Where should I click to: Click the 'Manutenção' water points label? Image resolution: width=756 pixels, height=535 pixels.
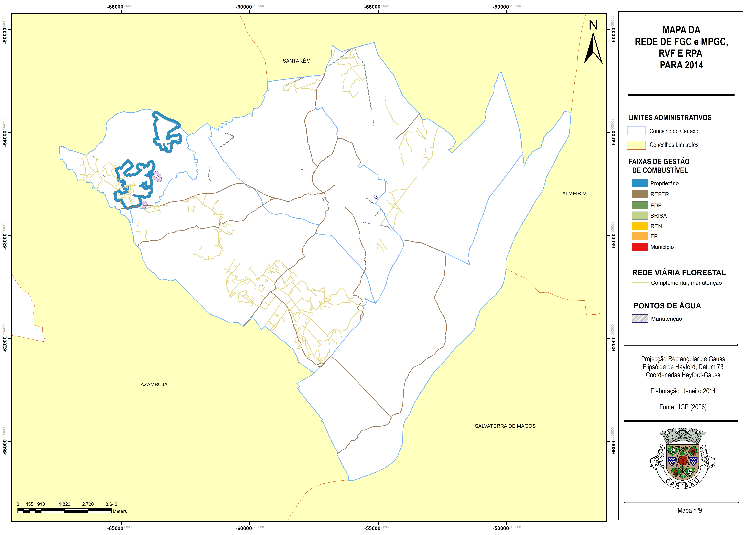click(666, 319)
